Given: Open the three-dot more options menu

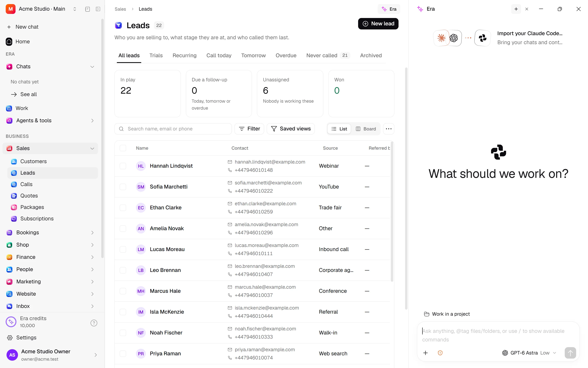Looking at the screenshot, I should 389,129.
